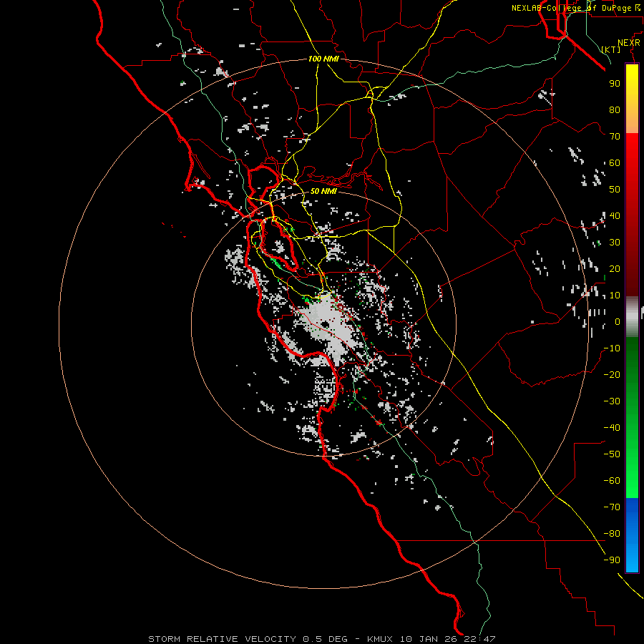This screenshot has height=644, width=644.
Task: Click the positive 70 scale value
Action: point(615,137)
